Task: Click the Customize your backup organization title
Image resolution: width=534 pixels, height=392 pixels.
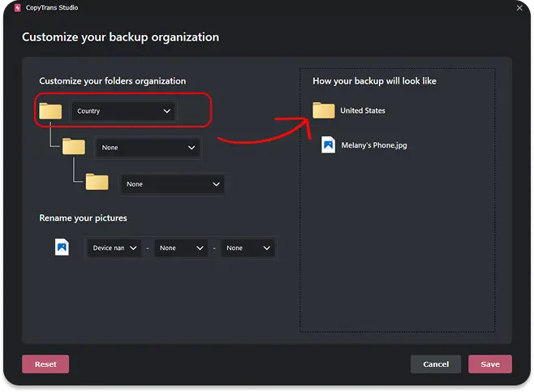Action: point(121,37)
